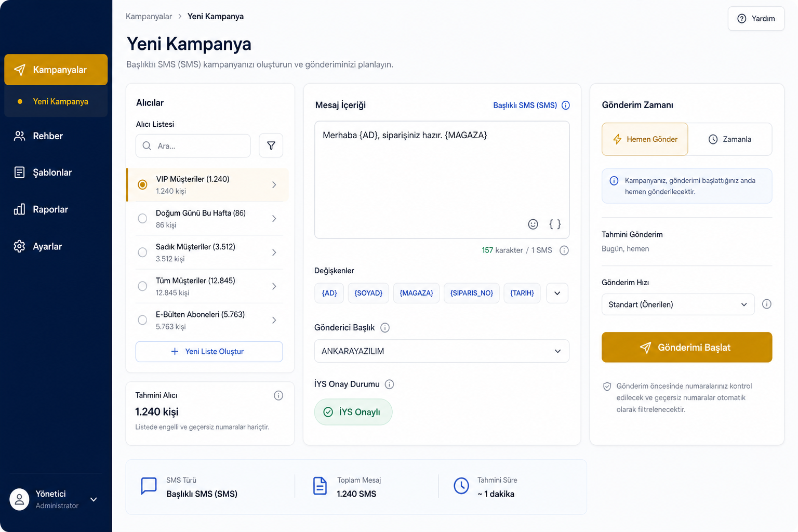Click the '1.240 kişi' estimated recipients value
Image resolution: width=798 pixels, height=532 pixels.
click(157, 412)
